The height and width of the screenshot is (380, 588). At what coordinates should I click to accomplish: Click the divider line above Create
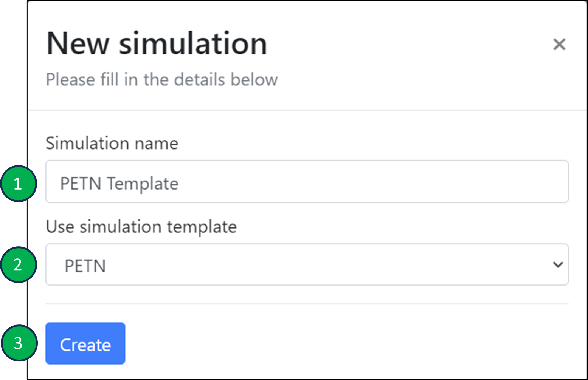pos(306,304)
